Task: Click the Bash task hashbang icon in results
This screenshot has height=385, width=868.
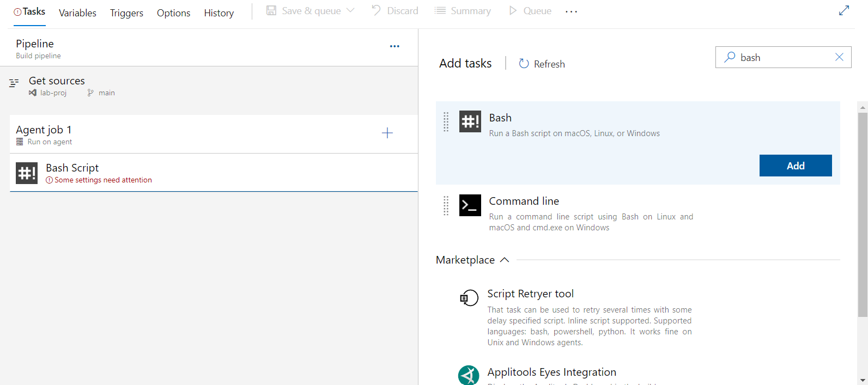Action: point(470,121)
